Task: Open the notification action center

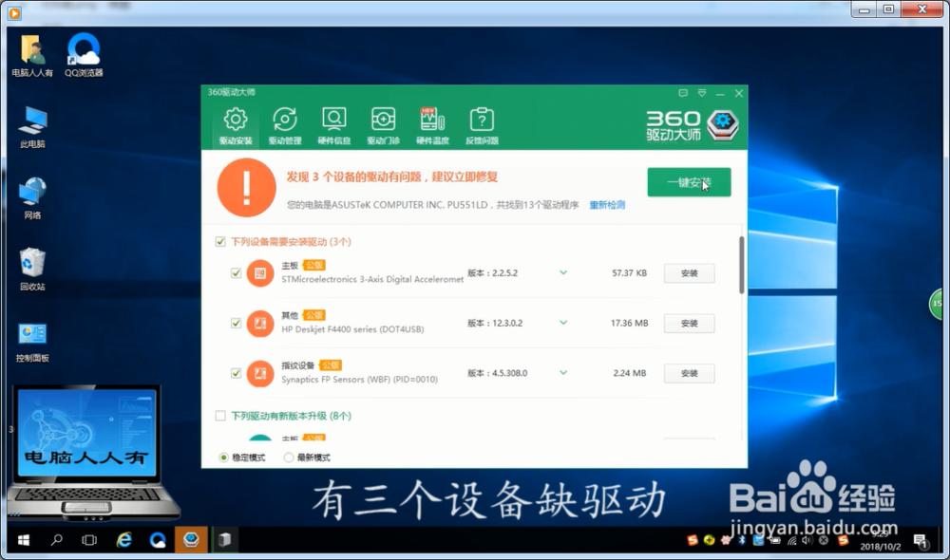Action: pos(921,541)
